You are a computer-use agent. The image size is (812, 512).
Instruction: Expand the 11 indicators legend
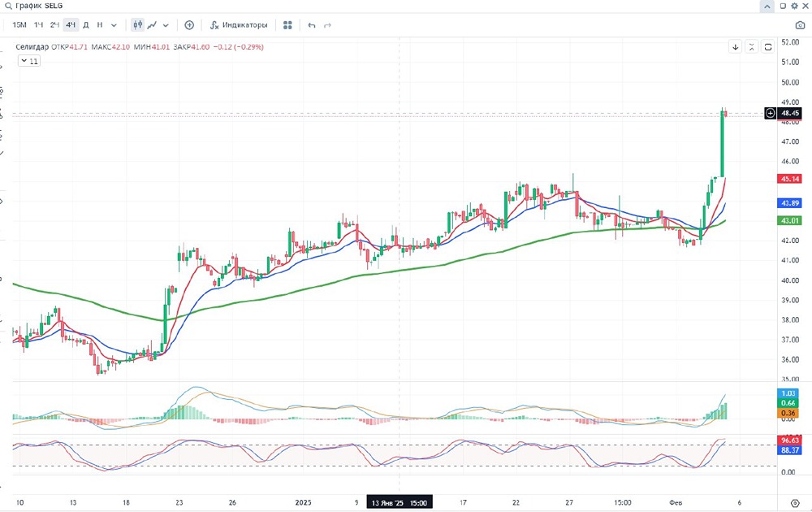[x=29, y=61]
